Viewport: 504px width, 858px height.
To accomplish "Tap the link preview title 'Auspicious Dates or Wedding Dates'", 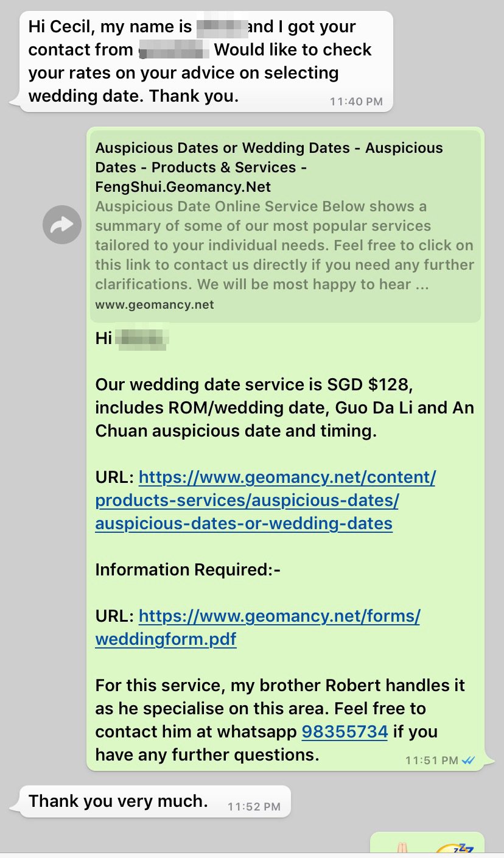I will pos(269,167).
